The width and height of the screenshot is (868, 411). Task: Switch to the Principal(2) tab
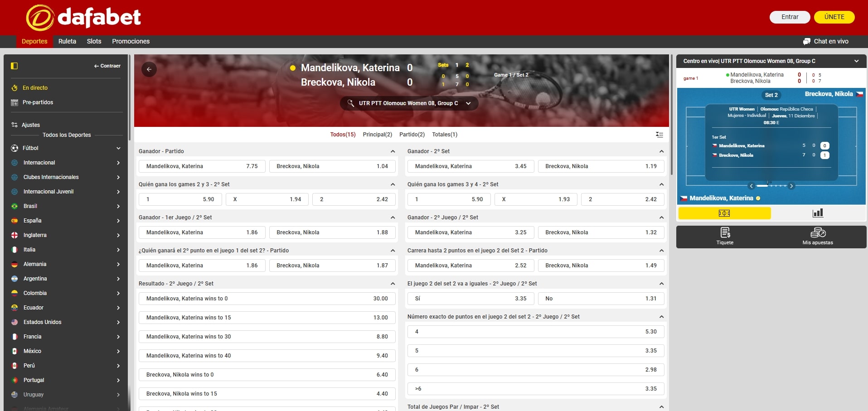coord(377,135)
